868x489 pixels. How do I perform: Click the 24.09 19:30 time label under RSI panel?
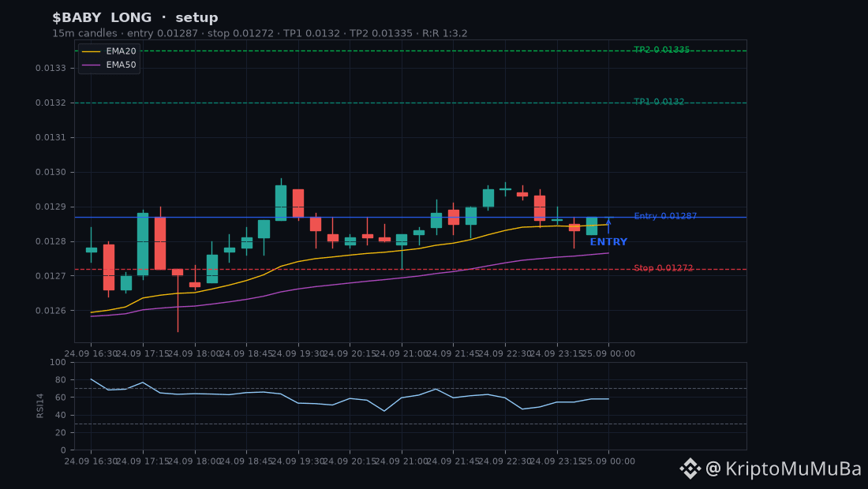point(298,461)
